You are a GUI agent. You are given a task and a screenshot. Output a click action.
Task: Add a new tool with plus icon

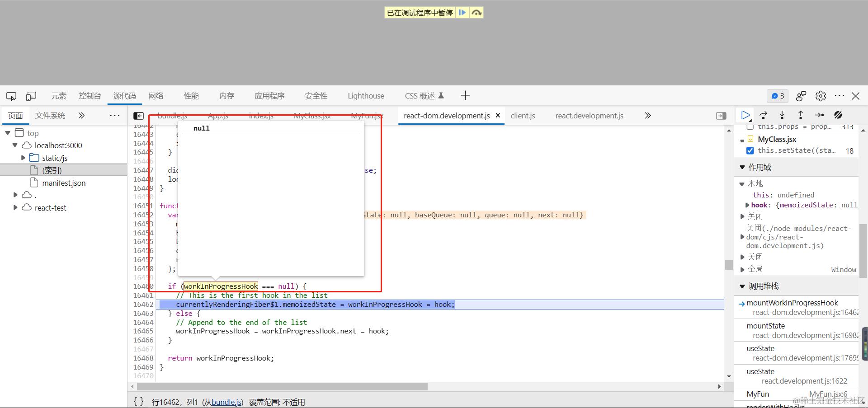[465, 95]
